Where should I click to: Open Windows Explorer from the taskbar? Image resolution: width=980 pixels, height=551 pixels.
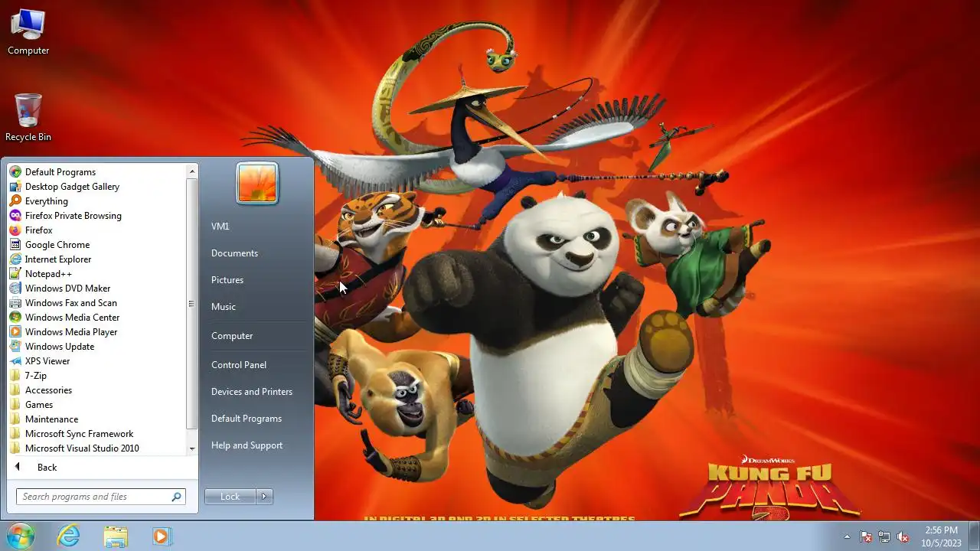[x=116, y=536]
